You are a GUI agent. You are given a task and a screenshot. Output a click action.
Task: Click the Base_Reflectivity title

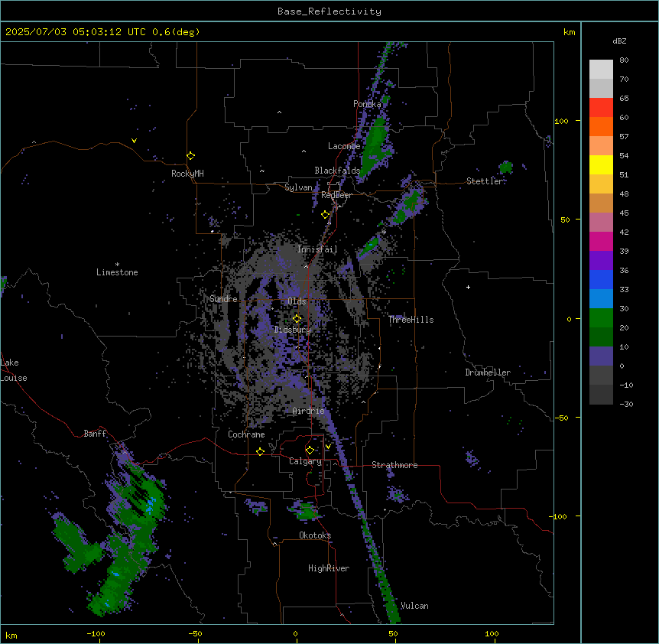tap(329, 11)
